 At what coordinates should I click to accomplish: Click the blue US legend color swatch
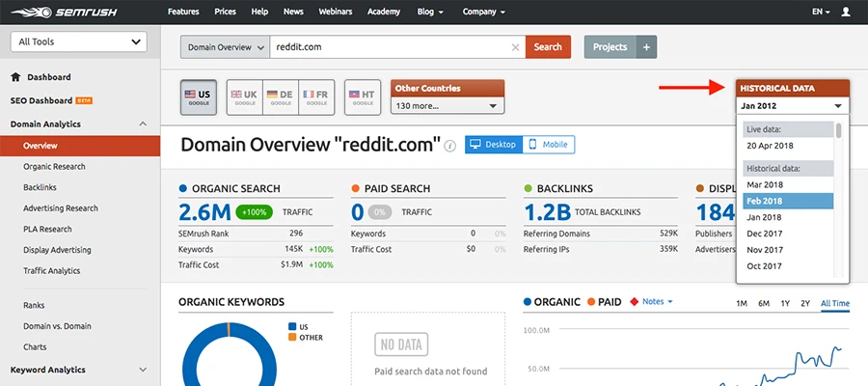click(x=292, y=326)
